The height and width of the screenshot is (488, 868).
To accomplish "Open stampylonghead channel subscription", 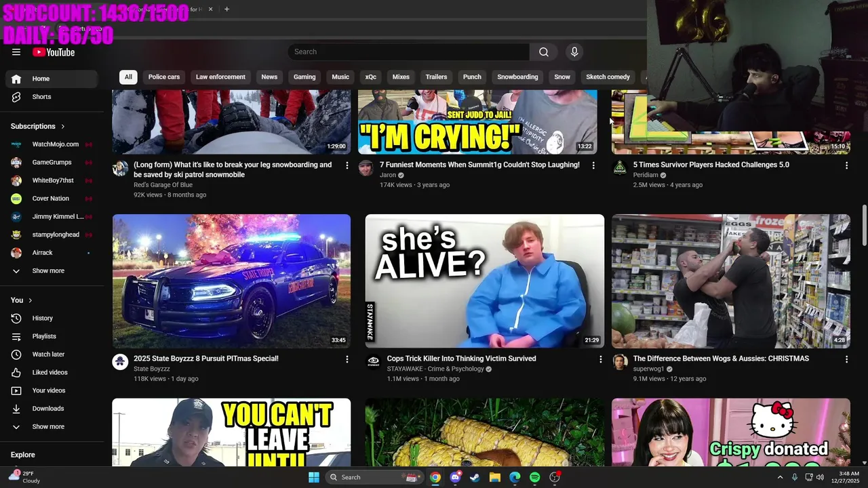I will pos(52,235).
